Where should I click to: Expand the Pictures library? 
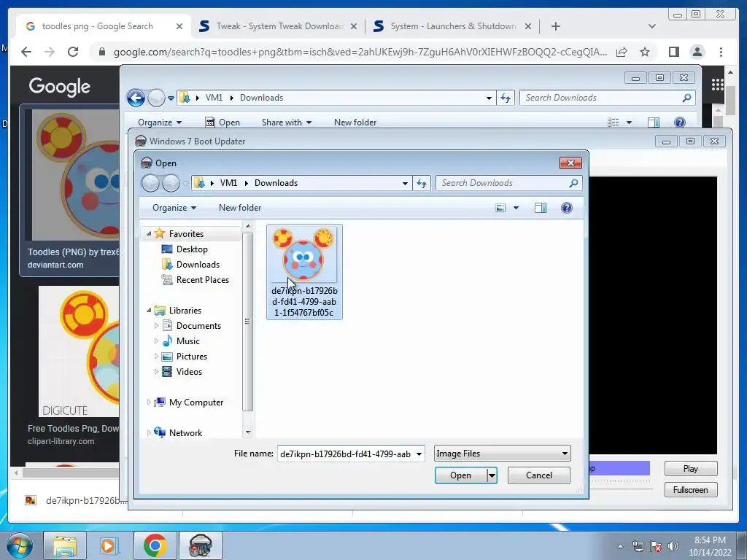[156, 356]
